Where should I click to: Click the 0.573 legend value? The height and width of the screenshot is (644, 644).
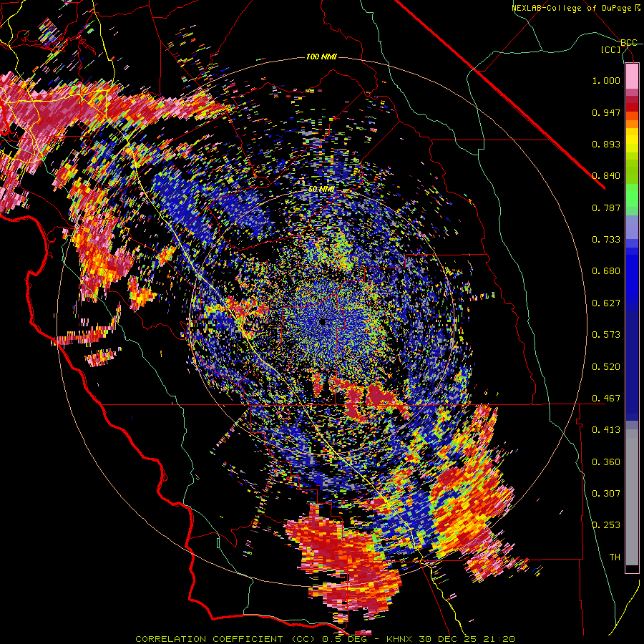[x=606, y=335]
